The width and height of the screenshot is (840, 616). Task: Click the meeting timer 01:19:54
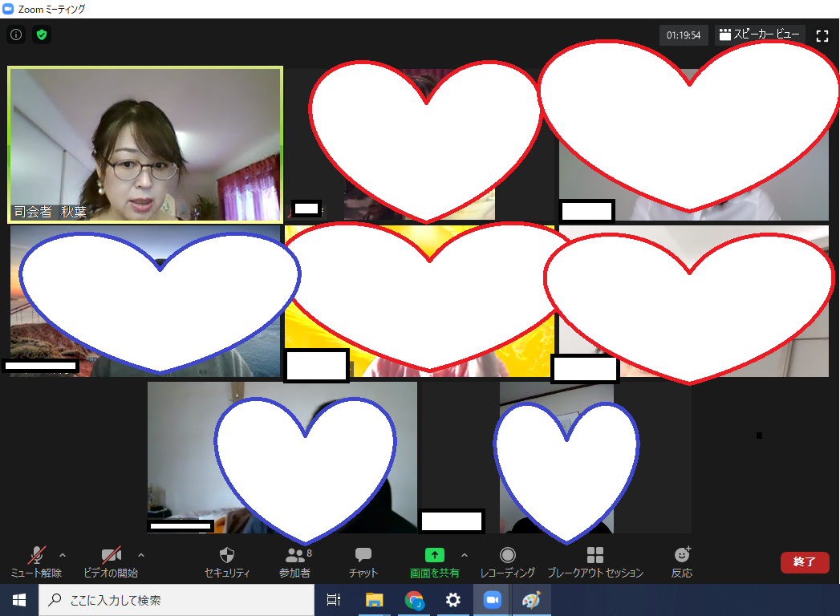click(x=684, y=35)
